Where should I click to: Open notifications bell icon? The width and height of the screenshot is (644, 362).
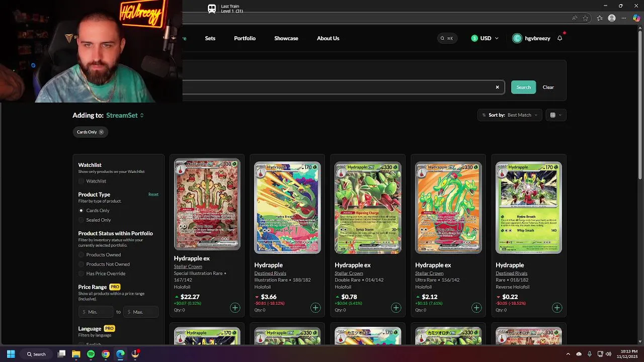(x=559, y=38)
